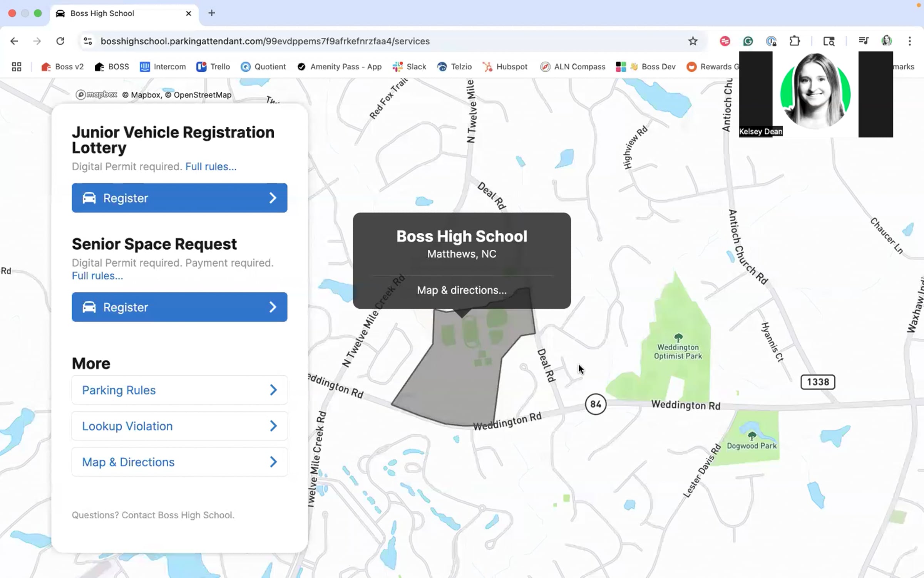Image resolution: width=924 pixels, height=578 pixels.
Task: Open the media control icon in toolbar
Action: (864, 41)
